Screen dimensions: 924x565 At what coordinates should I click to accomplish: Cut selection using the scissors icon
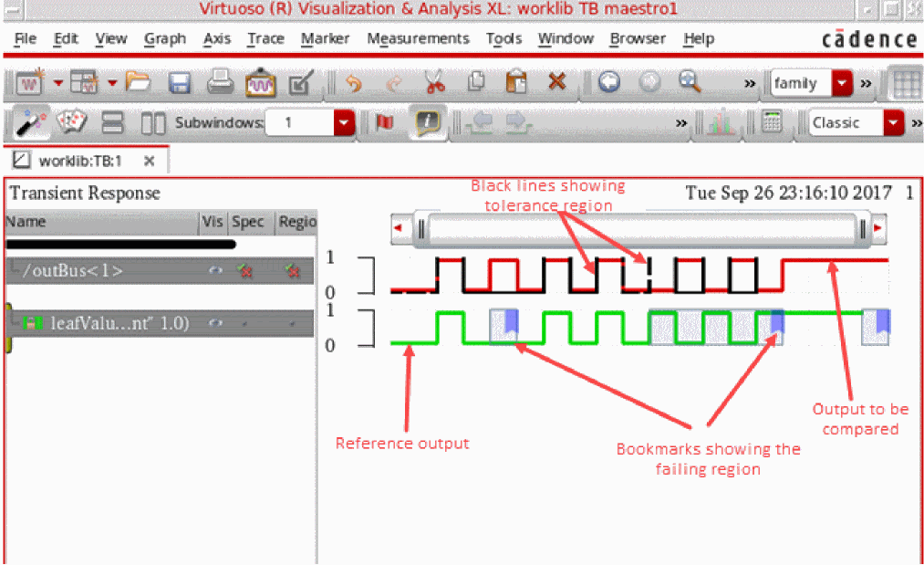point(435,82)
